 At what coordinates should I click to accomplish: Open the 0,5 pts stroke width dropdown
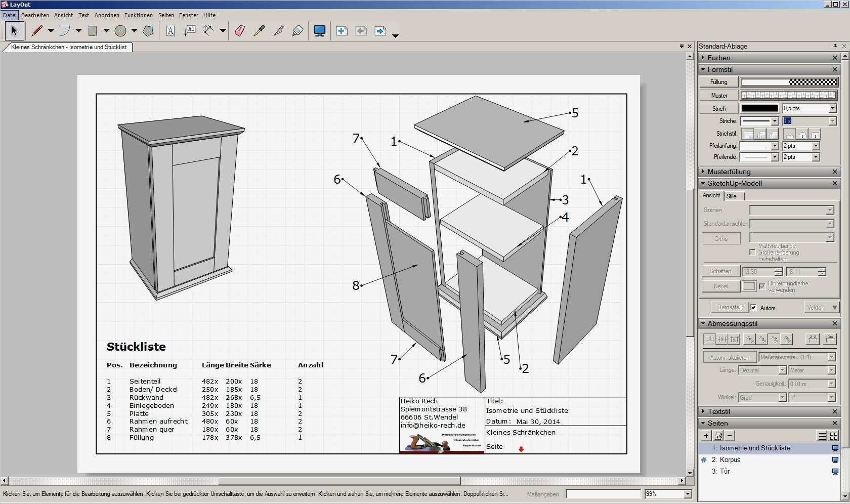(832, 108)
